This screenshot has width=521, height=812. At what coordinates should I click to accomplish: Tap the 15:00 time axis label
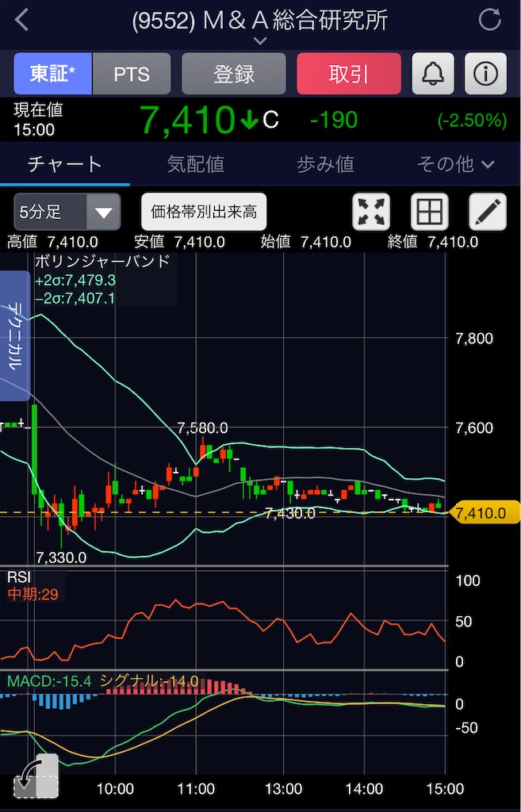click(446, 789)
